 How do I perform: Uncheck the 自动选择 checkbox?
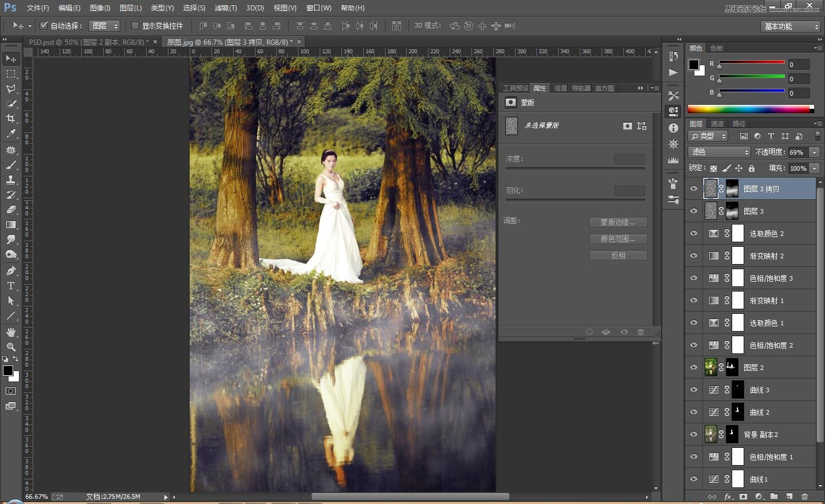pyautogui.click(x=44, y=26)
